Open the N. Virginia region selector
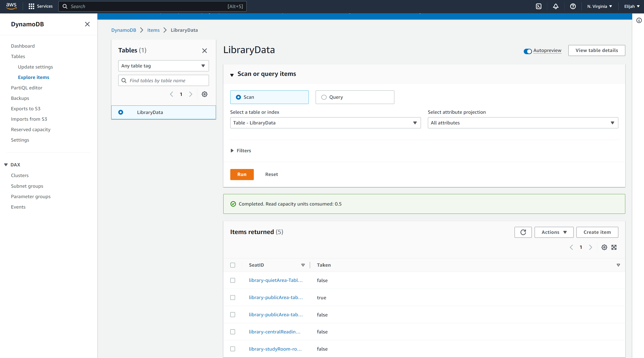 pyautogui.click(x=600, y=7)
